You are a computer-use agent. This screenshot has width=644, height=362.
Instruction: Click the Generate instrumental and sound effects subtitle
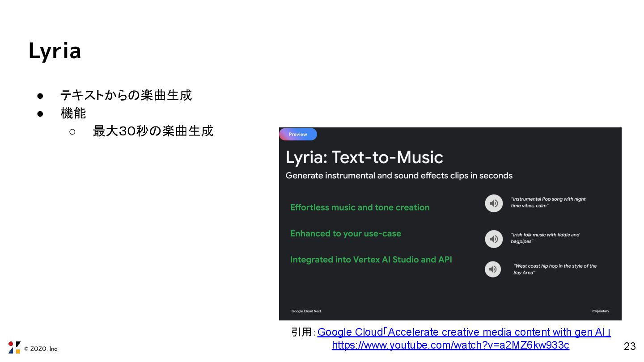pyautogui.click(x=399, y=176)
